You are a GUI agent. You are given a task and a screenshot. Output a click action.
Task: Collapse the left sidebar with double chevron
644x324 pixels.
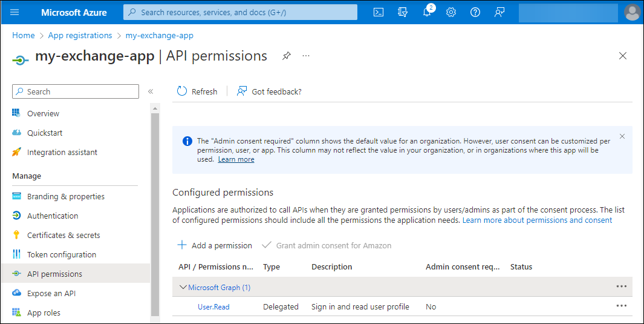[x=151, y=91]
